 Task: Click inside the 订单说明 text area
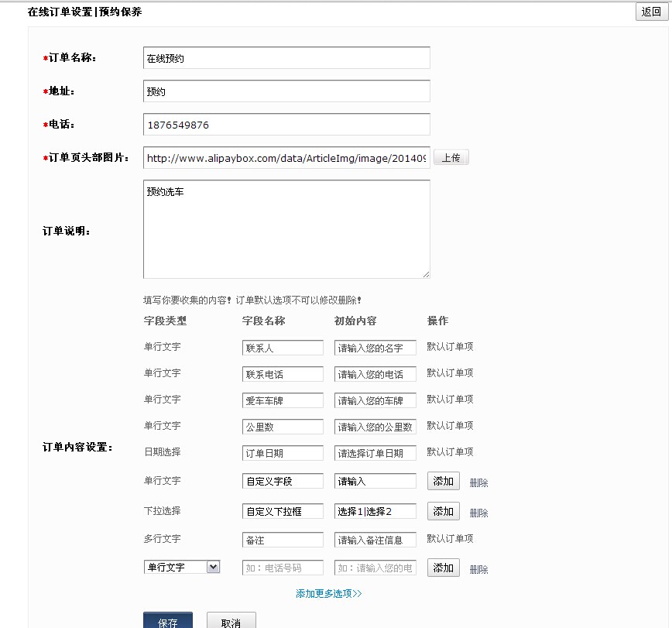tap(286, 229)
